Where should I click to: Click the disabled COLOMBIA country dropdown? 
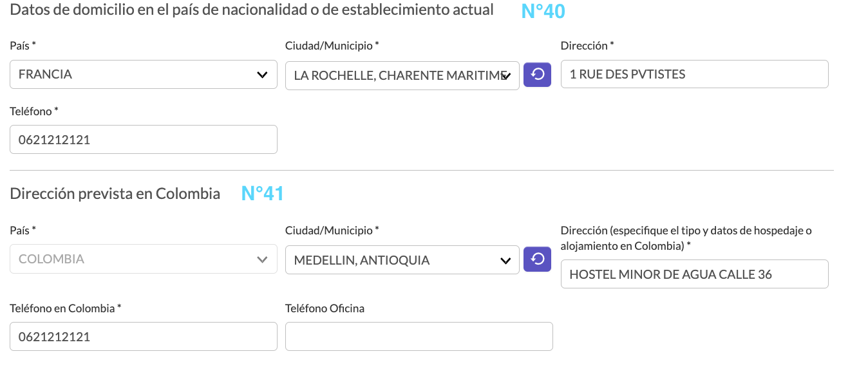point(144,259)
